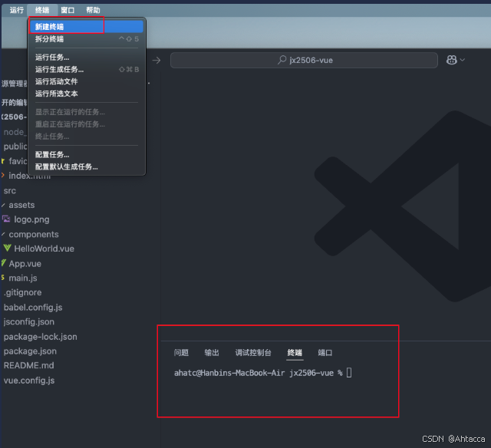
Task: Open jsconfig.json file
Action: click(x=29, y=322)
